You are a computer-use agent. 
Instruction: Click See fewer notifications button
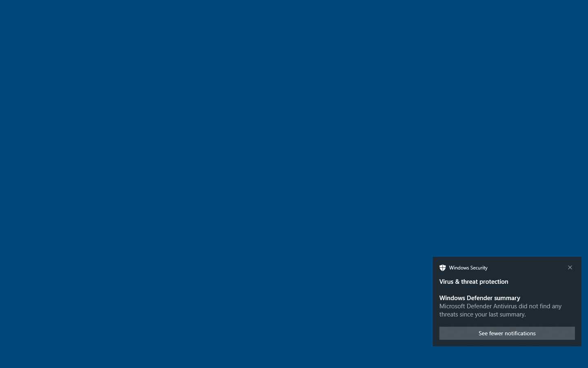tap(507, 333)
